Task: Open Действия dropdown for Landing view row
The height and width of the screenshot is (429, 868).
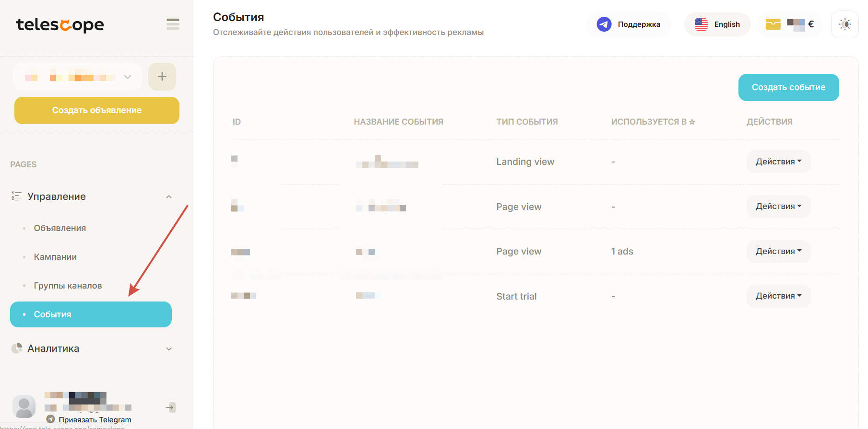Action: (778, 162)
